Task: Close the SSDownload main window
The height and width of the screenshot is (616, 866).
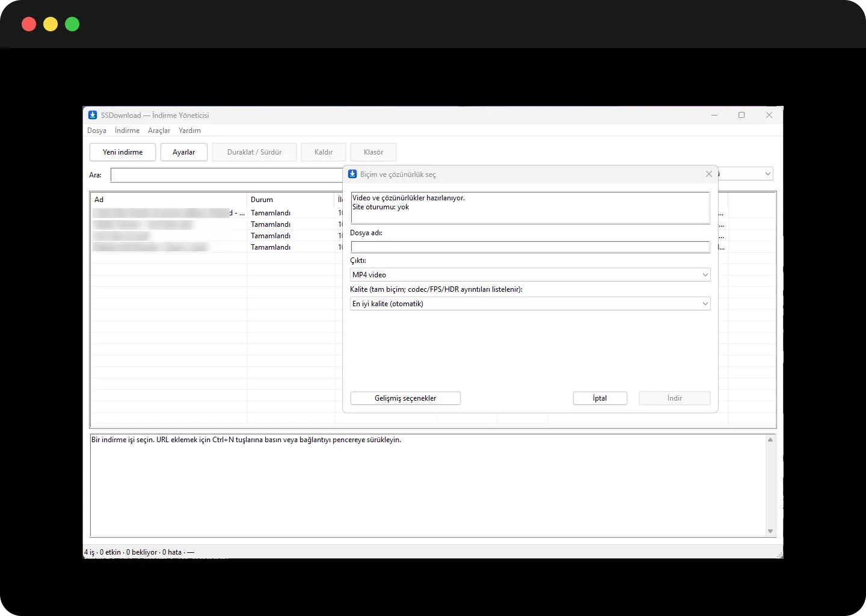Action: [769, 115]
